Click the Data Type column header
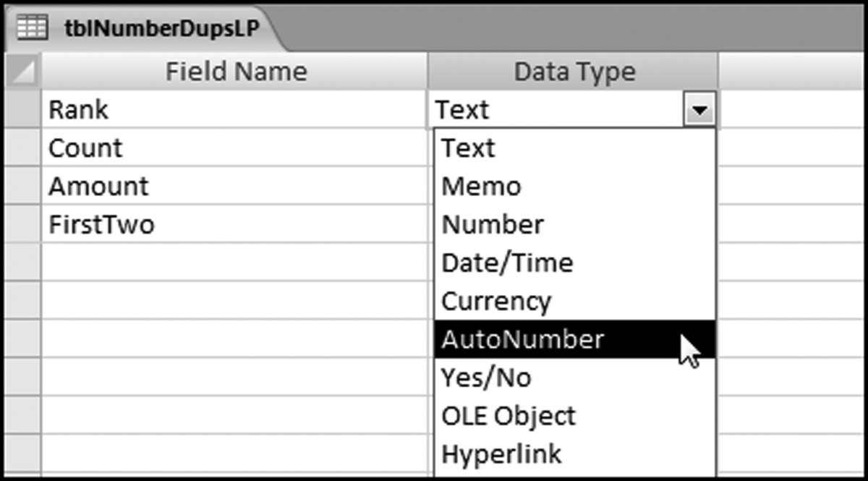Viewport: 868px width, 481px height. click(574, 72)
